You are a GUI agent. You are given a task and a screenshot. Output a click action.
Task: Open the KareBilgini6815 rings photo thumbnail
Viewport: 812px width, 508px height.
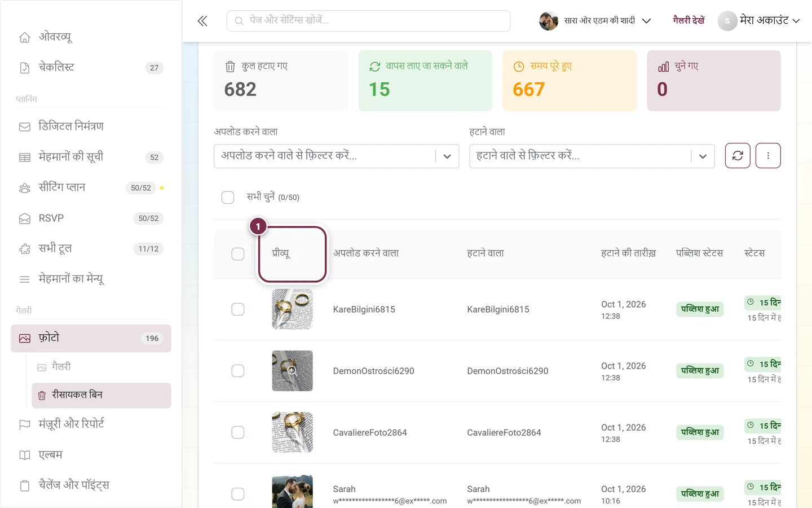click(292, 309)
